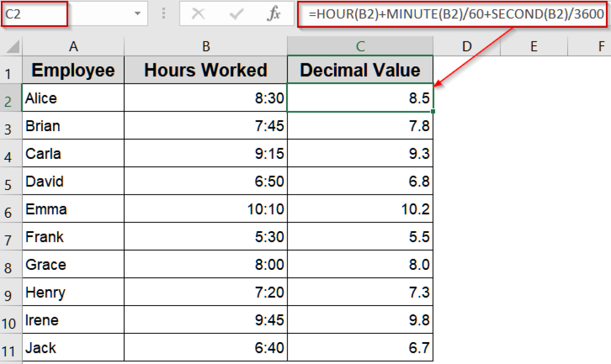Screen dimensions: 611x364
Task: Click the Cancel (X) icon beside formula bar
Action: 198,14
